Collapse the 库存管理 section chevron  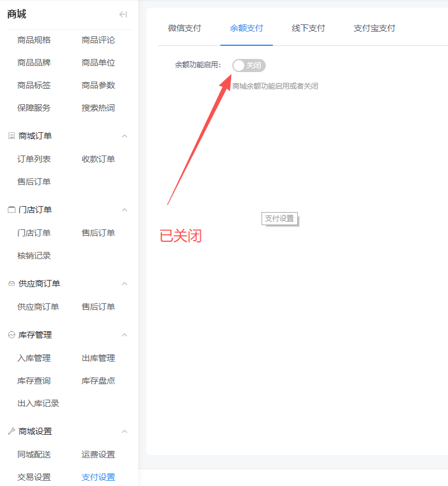[125, 335]
